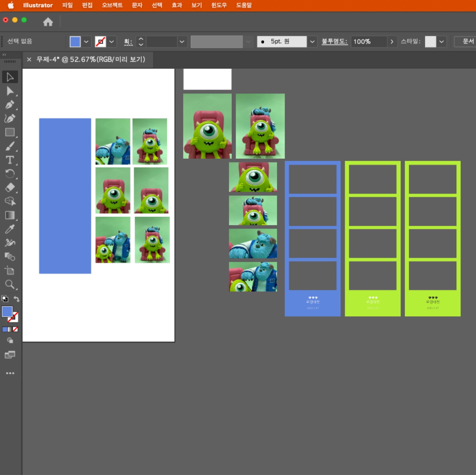
Task: Open the graphic style dropdown
Action: click(x=442, y=42)
